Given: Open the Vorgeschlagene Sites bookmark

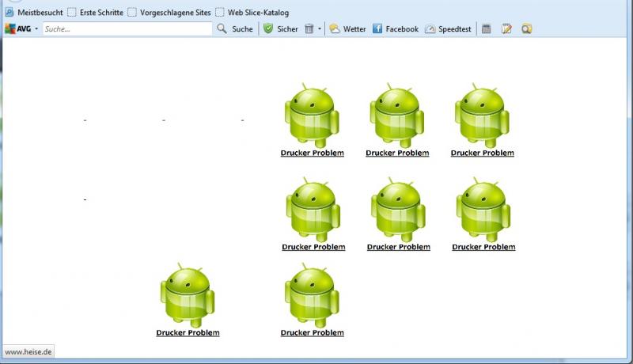Looking at the screenshot, I should point(169,13).
